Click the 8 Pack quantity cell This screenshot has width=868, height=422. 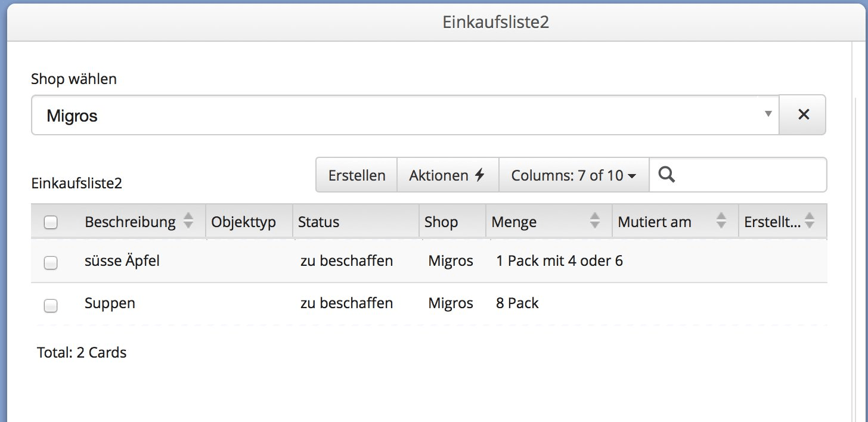(517, 303)
